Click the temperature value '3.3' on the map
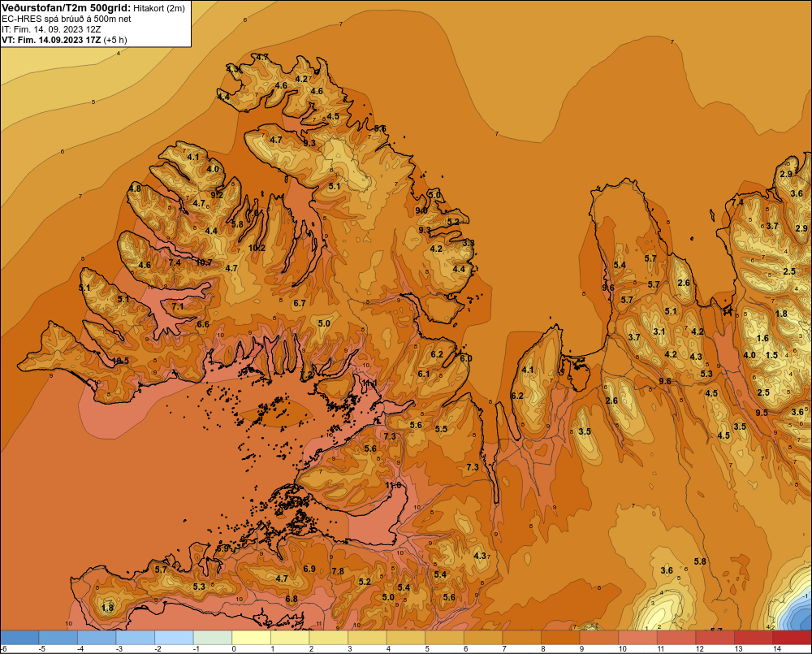Viewport: 812px width, 654px height. [x=469, y=243]
